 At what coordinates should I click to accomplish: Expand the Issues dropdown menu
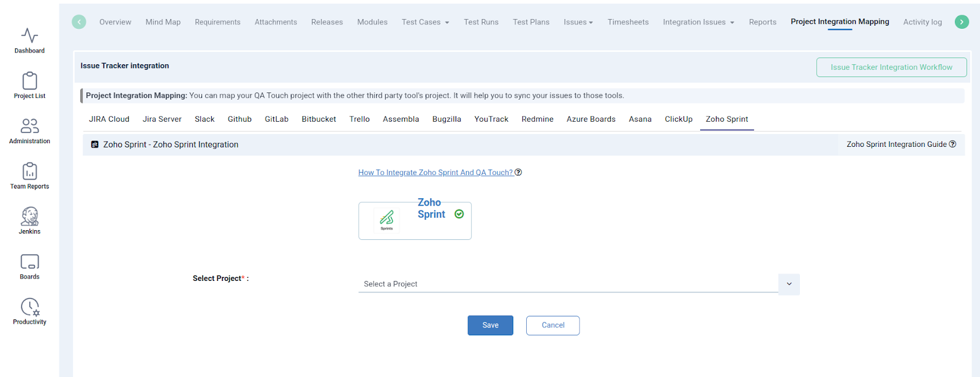[x=578, y=22]
